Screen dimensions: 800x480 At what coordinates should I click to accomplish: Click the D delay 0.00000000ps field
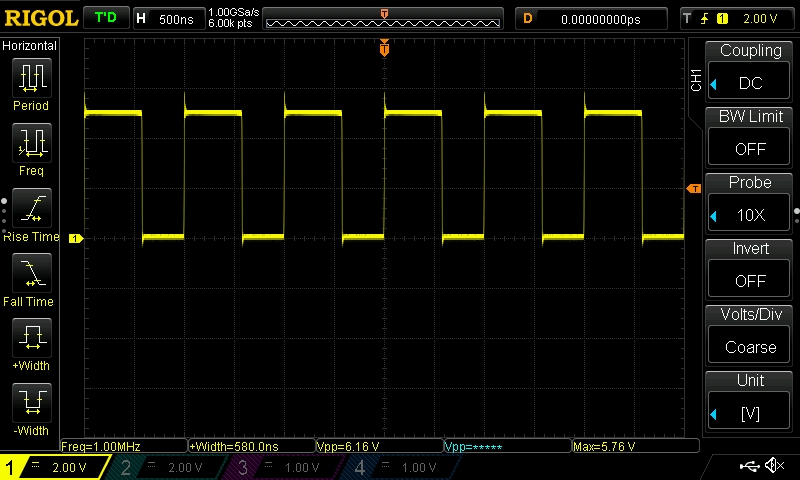click(x=591, y=19)
